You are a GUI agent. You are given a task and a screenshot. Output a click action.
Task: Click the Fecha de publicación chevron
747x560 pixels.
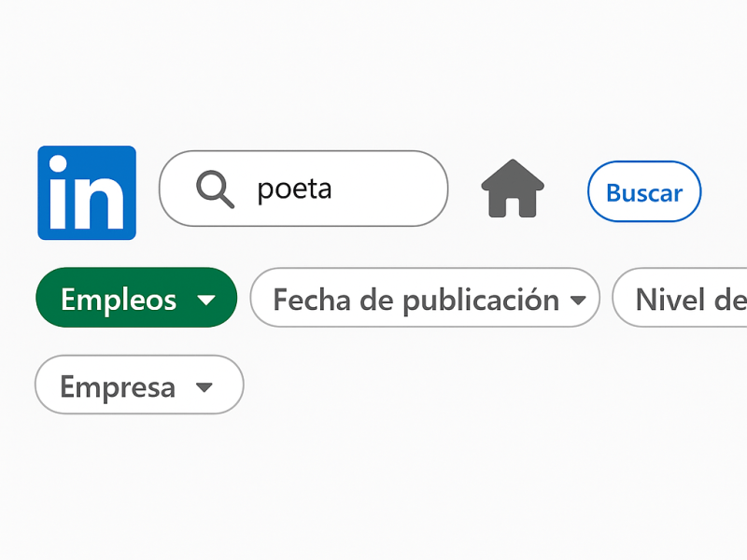tap(578, 300)
